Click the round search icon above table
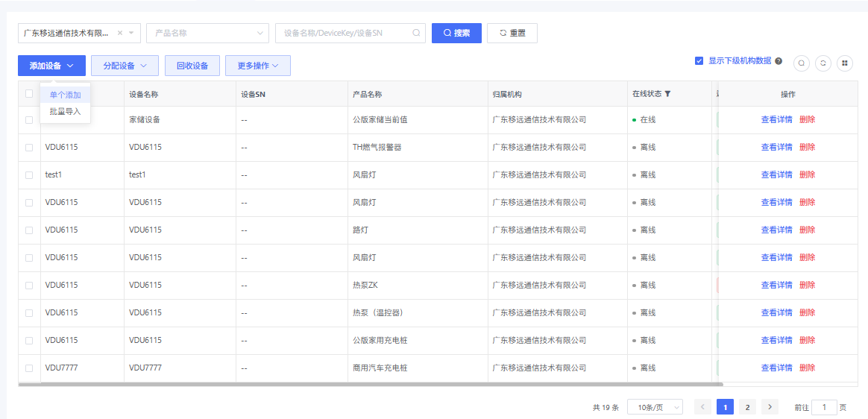The image size is (868, 419). pyautogui.click(x=802, y=63)
